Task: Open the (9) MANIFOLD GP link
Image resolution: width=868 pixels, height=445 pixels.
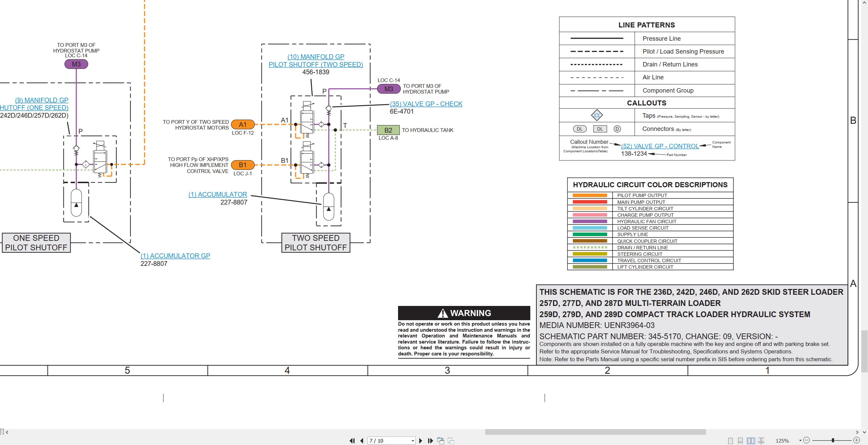Action: [42, 100]
